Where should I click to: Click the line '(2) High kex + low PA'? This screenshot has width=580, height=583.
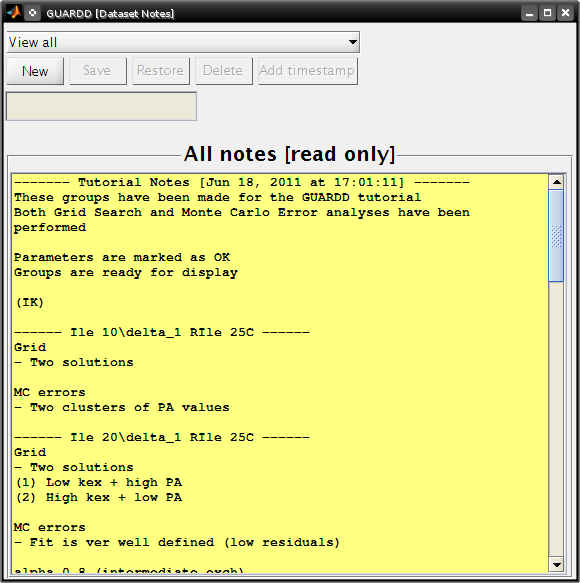point(99,497)
